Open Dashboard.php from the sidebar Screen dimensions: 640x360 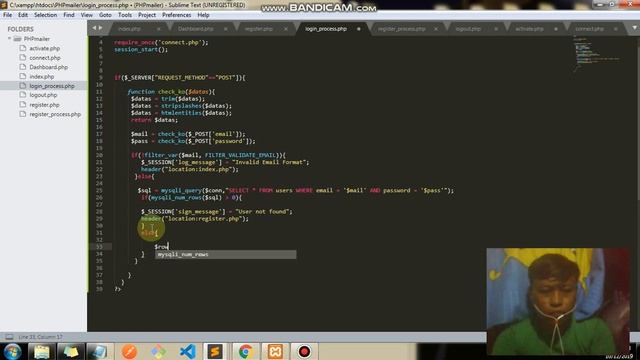49,67
